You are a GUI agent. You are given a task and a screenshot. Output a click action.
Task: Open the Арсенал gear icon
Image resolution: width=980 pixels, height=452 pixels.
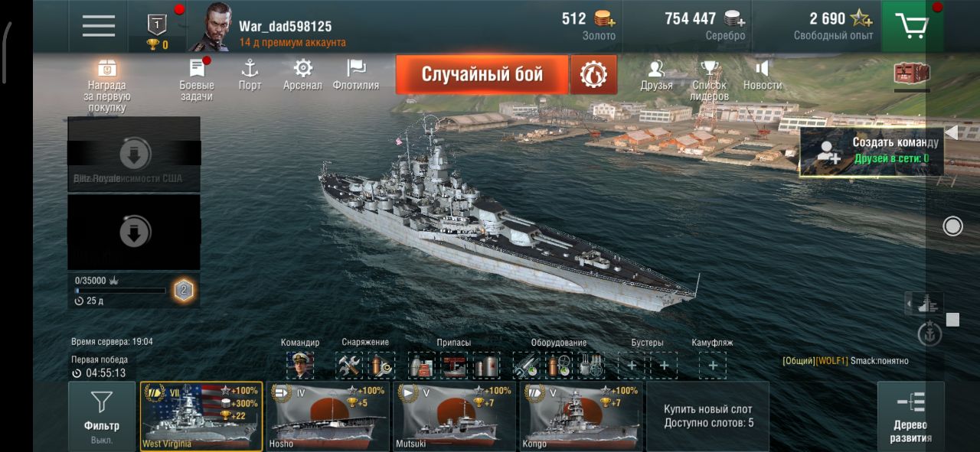[x=302, y=76]
